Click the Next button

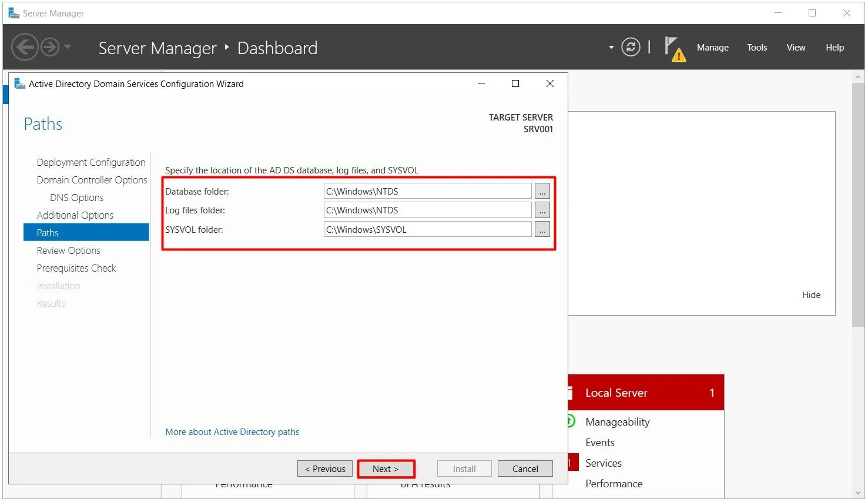[x=386, y=468]
